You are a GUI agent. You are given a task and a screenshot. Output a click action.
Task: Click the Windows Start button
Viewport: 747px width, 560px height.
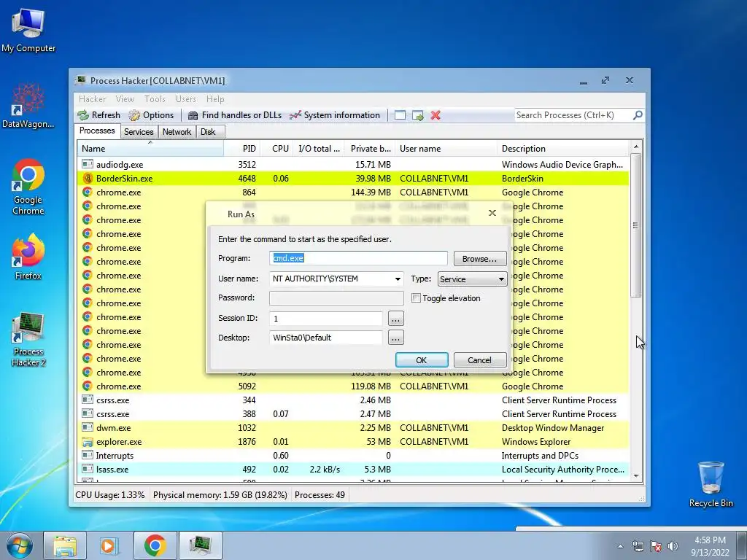(20, 545)
